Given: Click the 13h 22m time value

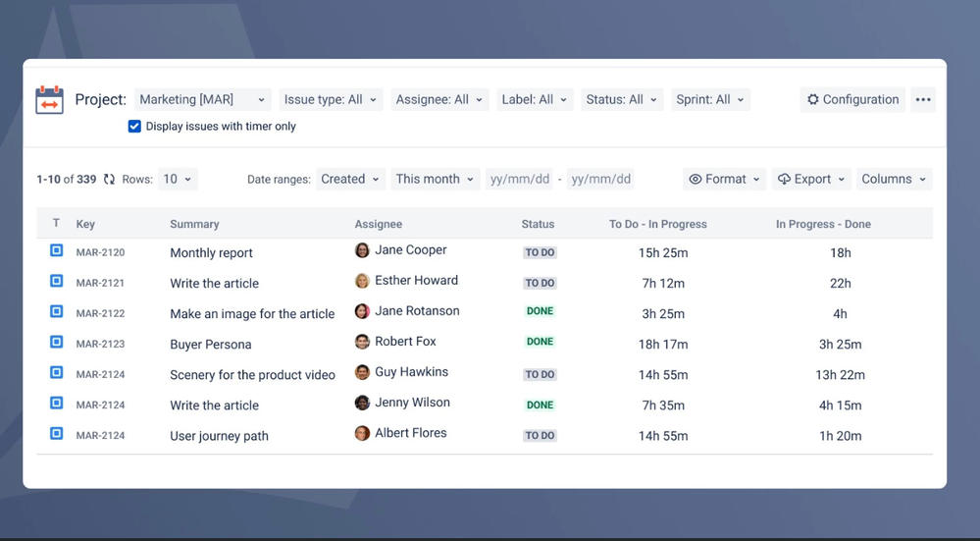Looking at the screenshot, I should pos(841,375).
